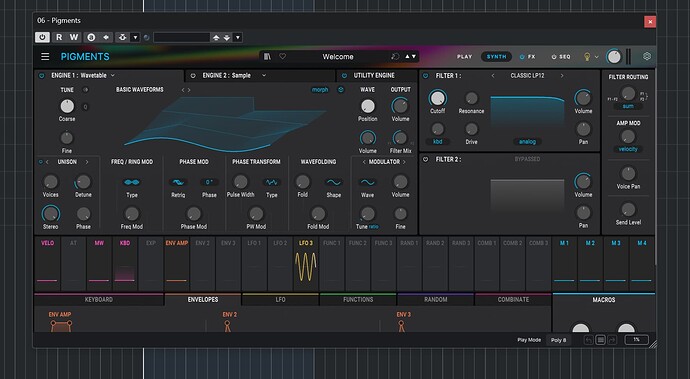The height and width of the screenshot is (379, 690).
Task: Toggle Filter 2 bypass power button
Action: pos(426,159)
